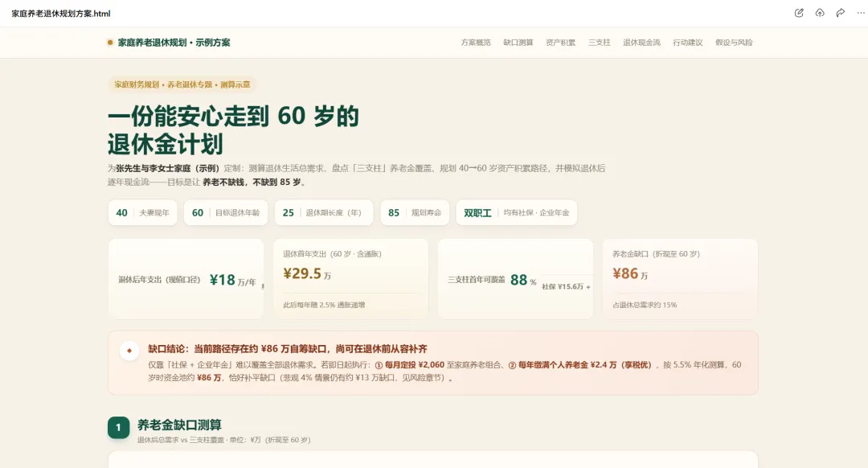Open 退休现金流 nav section
The height and width of the screenshot is (468, 868).
point(641,43)
